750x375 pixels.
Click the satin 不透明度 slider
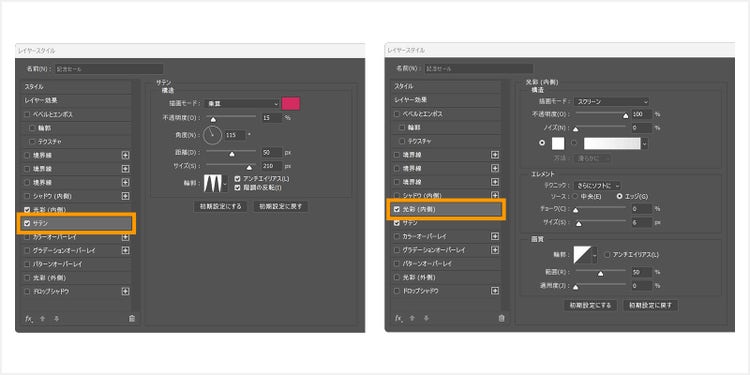(x=231, y=117)
